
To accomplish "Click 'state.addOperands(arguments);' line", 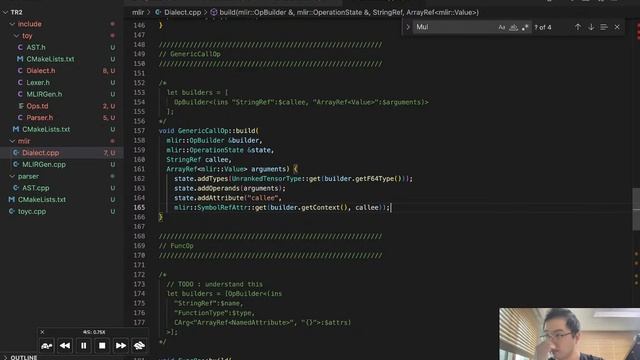I will pyautogui.click(x=230, y=189).
